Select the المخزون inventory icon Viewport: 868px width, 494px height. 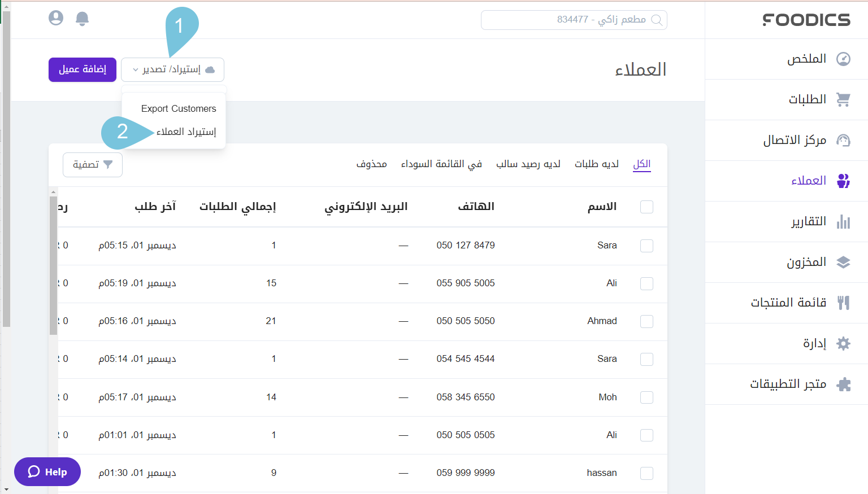pyautogui.click(x=844, y=262)
